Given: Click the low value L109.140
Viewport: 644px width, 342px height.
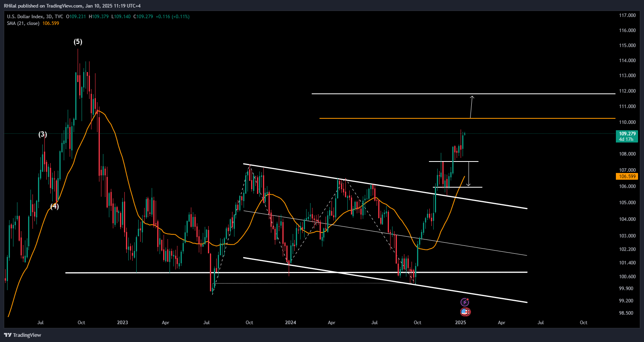Looking at the screenshot, I should pos(121,17).
